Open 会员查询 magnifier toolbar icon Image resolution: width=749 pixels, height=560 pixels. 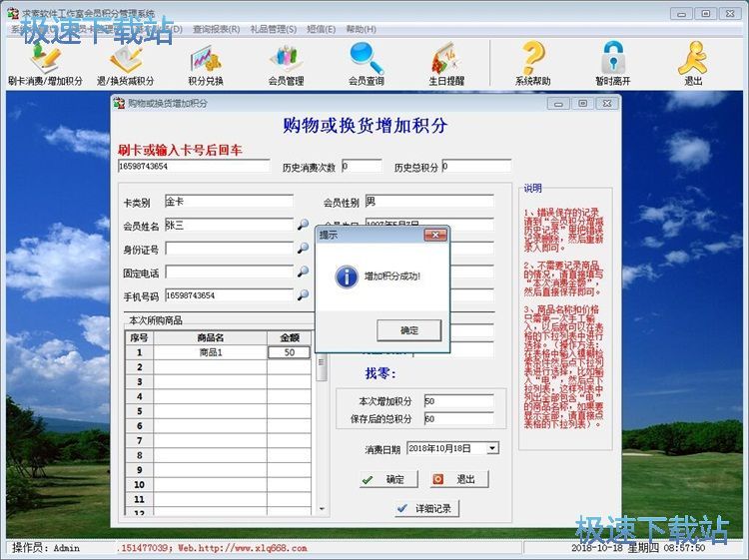pyautogui.click(x=366, y=65)
